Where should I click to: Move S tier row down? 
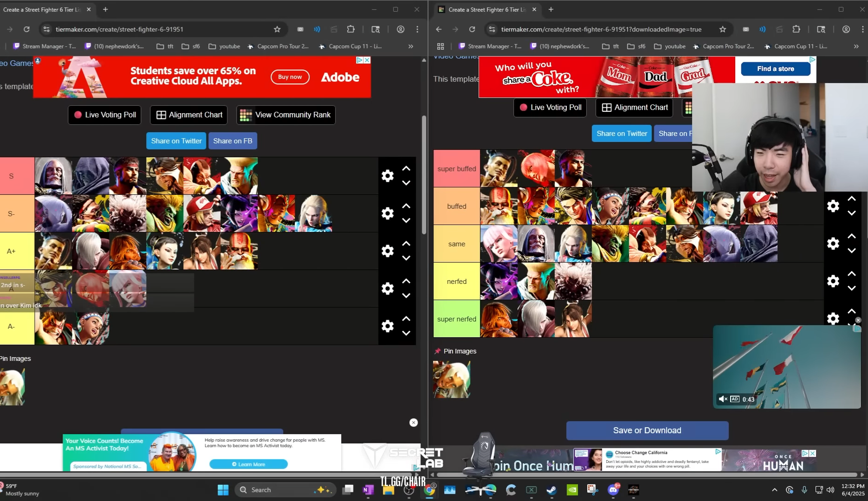406,183
